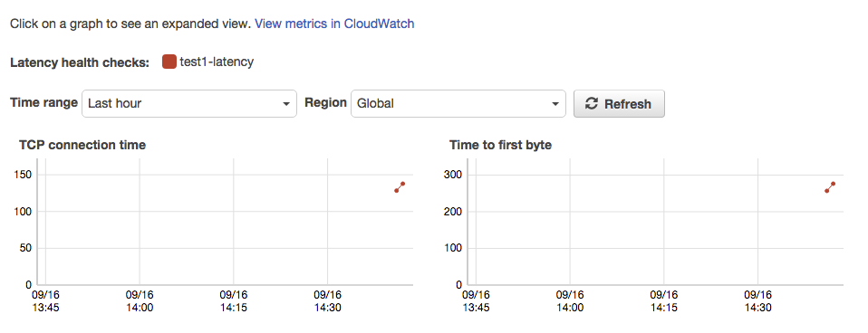
Task: Click the first data point on Time to first byte graph
Action: (x=826, y=191)
